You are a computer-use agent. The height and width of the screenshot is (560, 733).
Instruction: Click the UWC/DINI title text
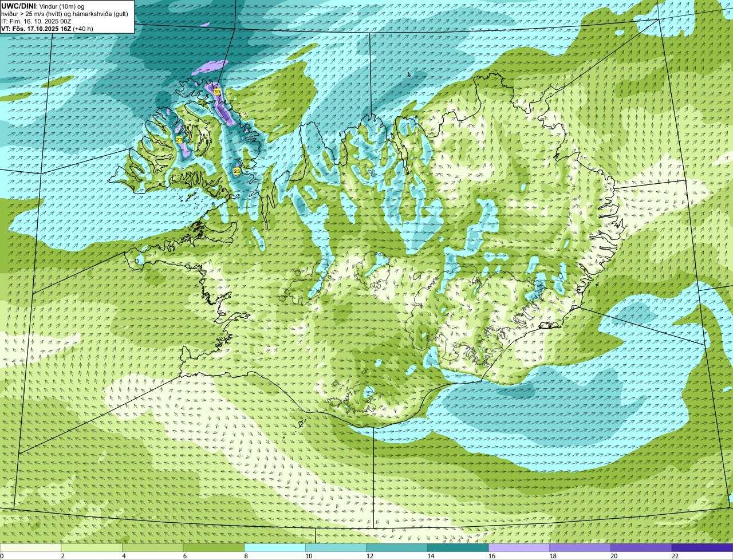[18, 6]
